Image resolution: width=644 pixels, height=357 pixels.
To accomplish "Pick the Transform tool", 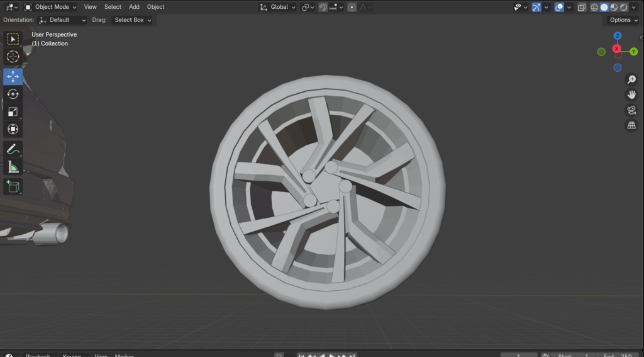I will pyautogui.click(x=13, y=129).
